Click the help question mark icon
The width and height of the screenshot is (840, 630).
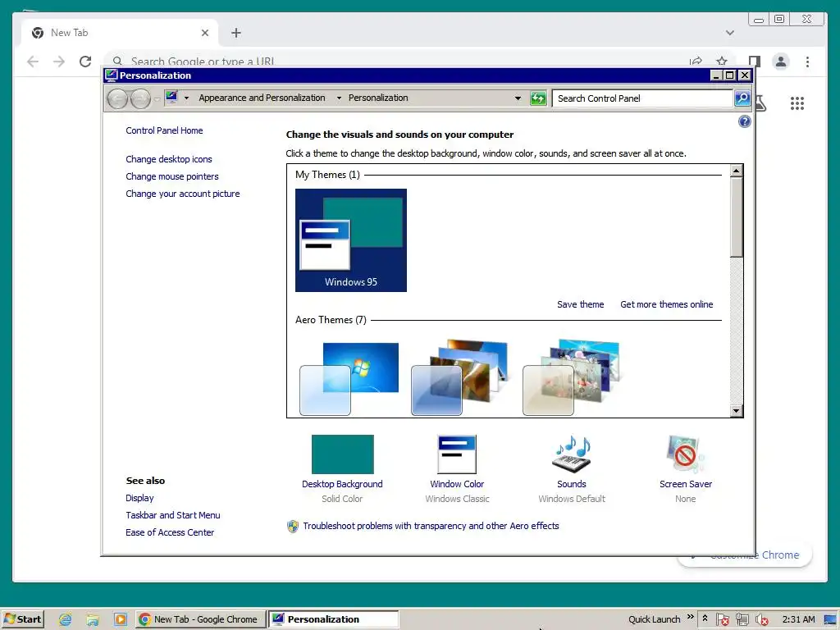745,121
